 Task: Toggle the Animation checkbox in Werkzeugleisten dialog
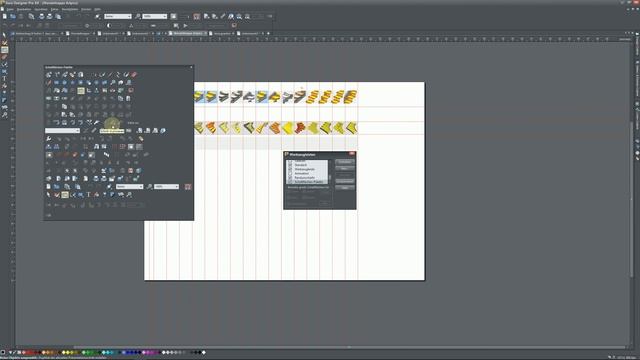(290, 173)
